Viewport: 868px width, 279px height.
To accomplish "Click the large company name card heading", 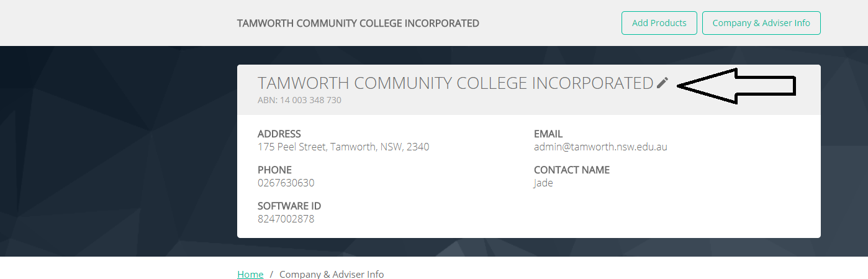I will pos(456,83).
